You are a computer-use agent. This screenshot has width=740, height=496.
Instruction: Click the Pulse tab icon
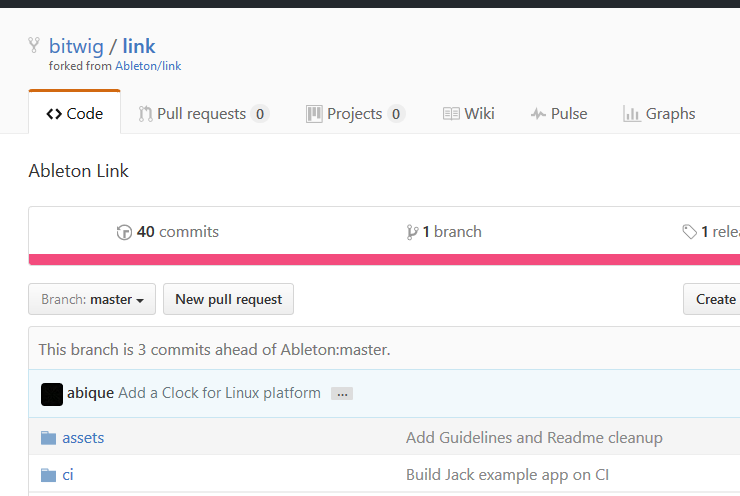538,114
